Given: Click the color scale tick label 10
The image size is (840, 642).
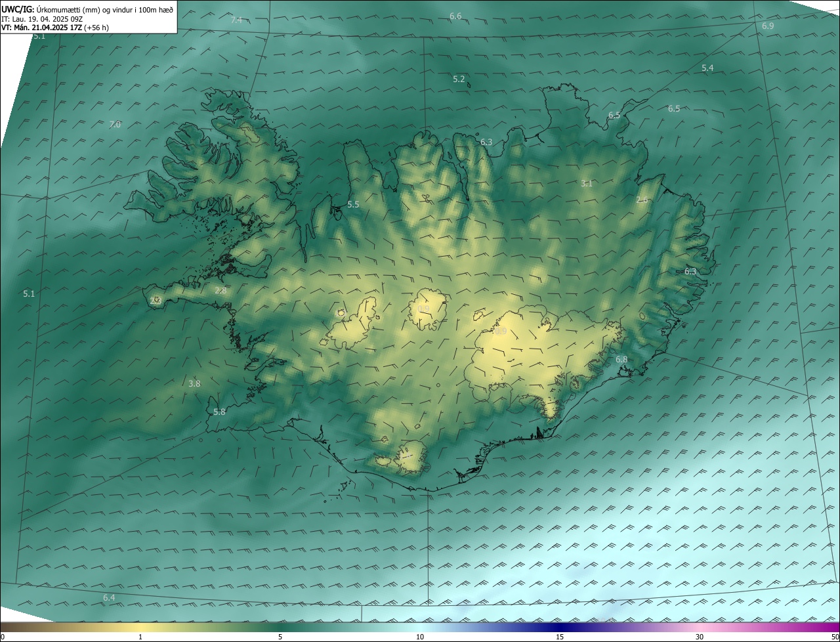Looking at the screenshot, I should [x=420, y=637].
